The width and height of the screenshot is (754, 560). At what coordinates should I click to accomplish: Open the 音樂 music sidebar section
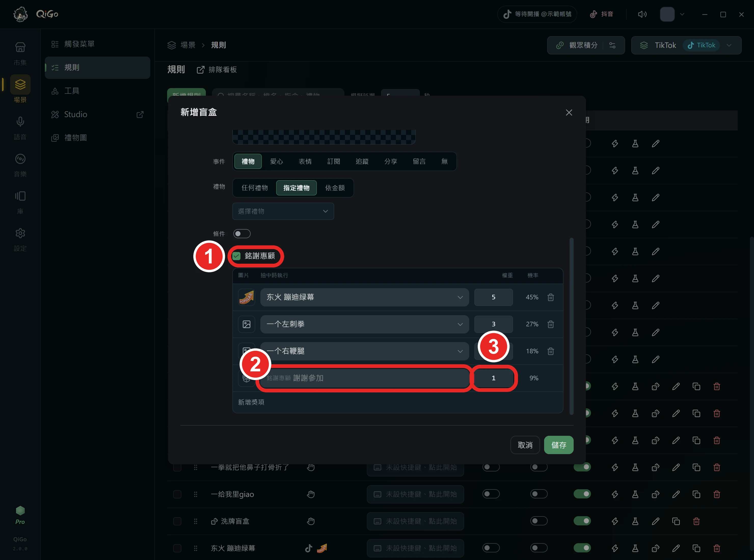point(20,165)
